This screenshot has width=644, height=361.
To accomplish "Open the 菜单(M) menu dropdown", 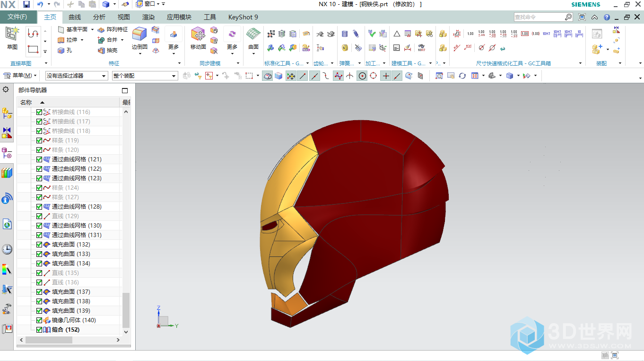I will click(20, 76).
